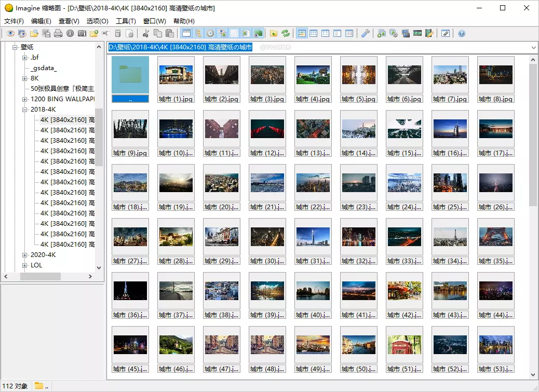Click the delete trash can icon

[x=117, y=33]
